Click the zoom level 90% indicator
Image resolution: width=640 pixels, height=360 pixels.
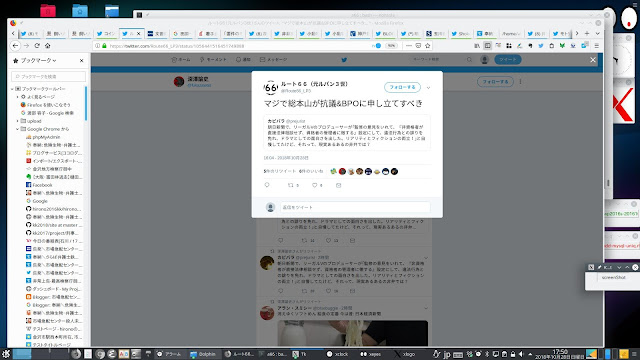[391, 46]
